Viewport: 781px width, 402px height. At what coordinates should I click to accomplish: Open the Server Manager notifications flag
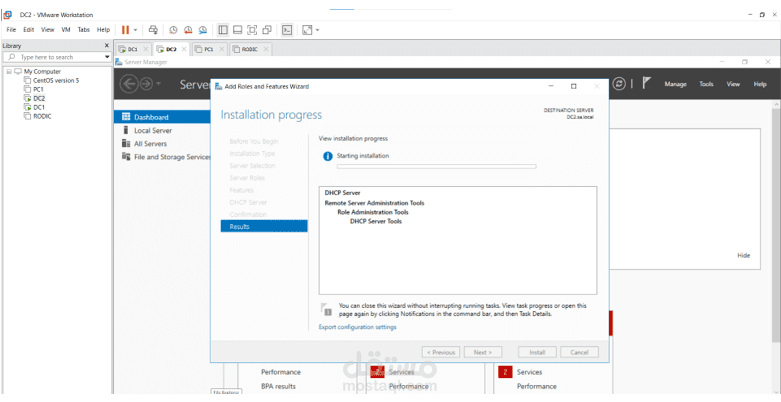[x=647, y=83]
